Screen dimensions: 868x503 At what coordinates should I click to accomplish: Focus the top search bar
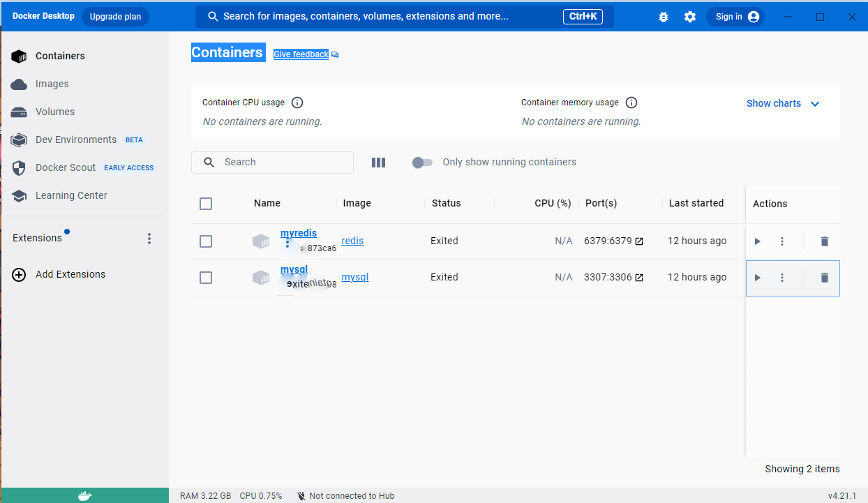[405, 17]
